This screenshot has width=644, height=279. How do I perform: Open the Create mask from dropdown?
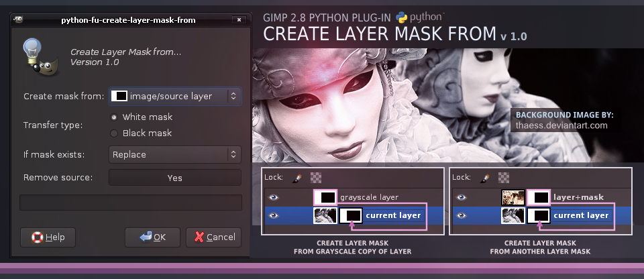point(174,97)
